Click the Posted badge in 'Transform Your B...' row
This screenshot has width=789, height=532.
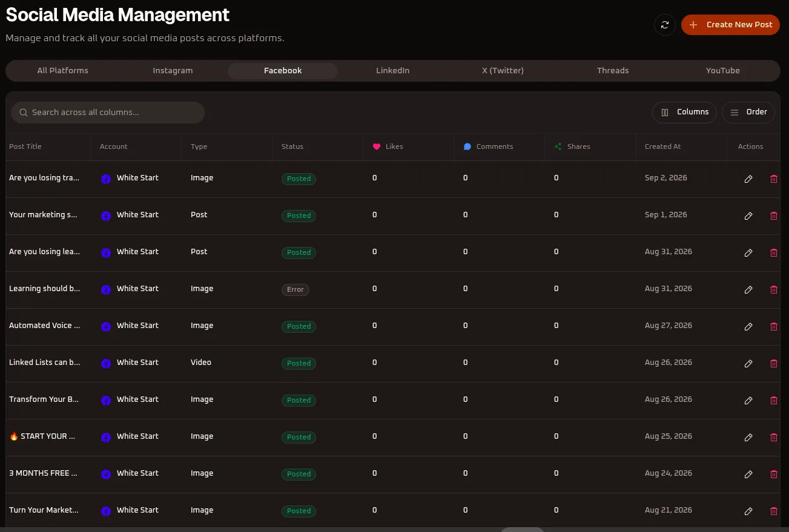299,401
